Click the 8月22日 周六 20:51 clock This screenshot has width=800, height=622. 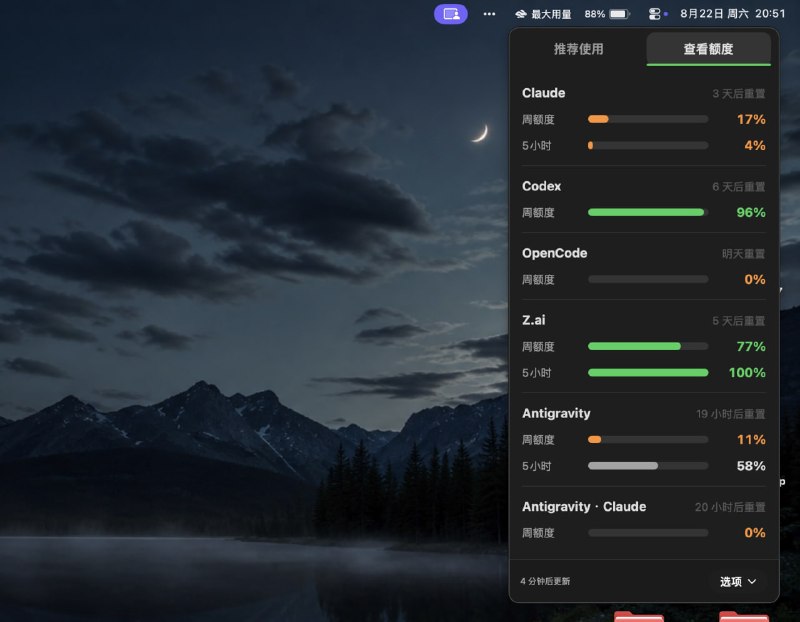733,14
